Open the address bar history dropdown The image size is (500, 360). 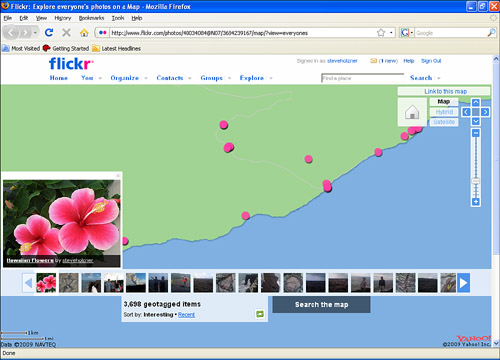coord(391,33)
